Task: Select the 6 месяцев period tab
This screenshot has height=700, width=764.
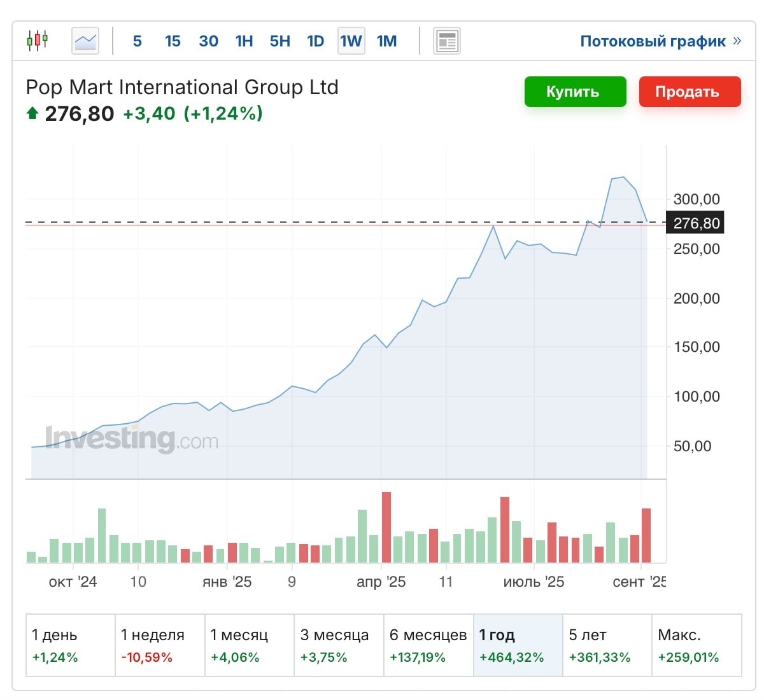Action: click(x=428, y=645)
